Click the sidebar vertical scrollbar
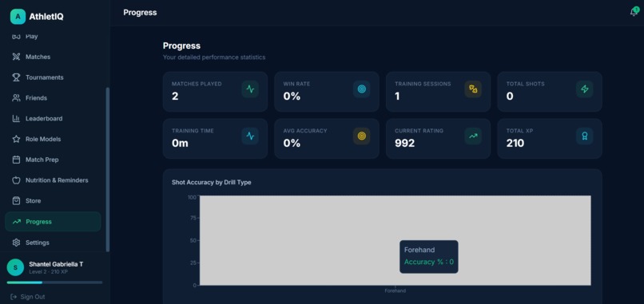 108,169
